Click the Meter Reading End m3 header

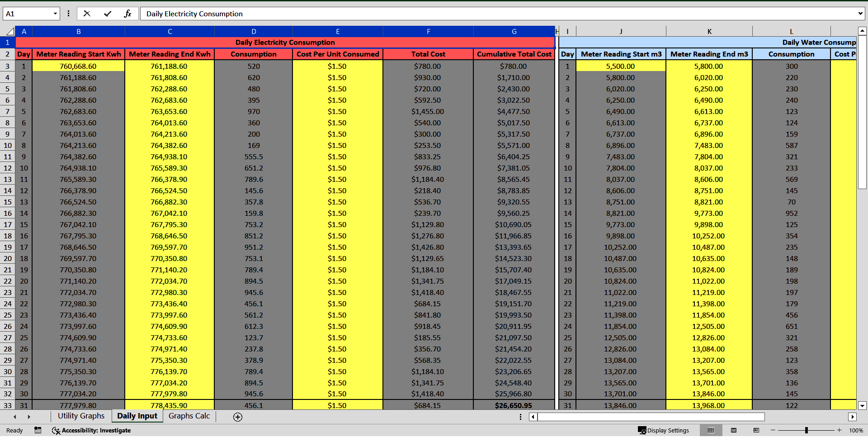709,54
